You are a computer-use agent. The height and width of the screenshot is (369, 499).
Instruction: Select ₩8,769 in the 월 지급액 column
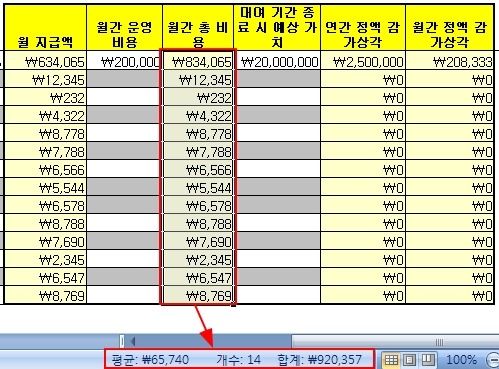point(45,295)
